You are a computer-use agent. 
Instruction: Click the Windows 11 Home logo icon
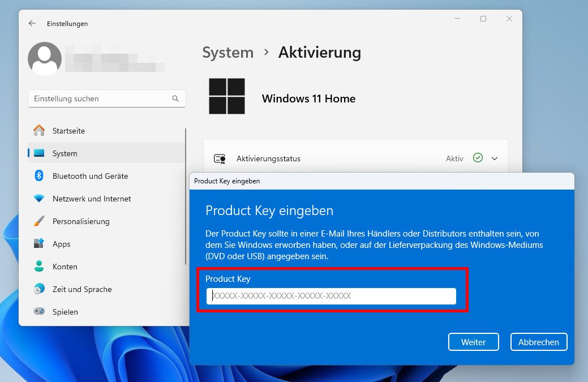tap(226, 96)
